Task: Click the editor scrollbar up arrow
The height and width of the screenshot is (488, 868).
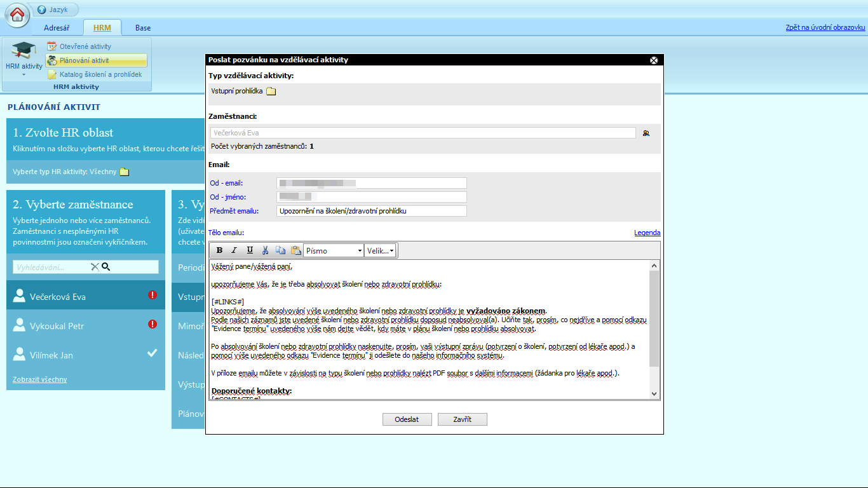Action: tap(654, 266)
